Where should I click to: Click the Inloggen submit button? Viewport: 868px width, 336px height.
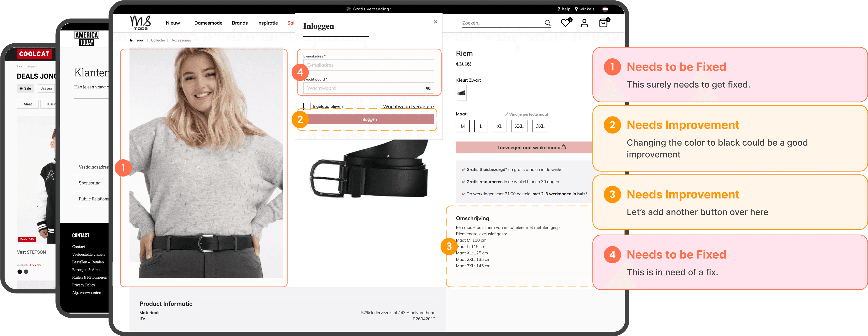[x=369, y=119]
